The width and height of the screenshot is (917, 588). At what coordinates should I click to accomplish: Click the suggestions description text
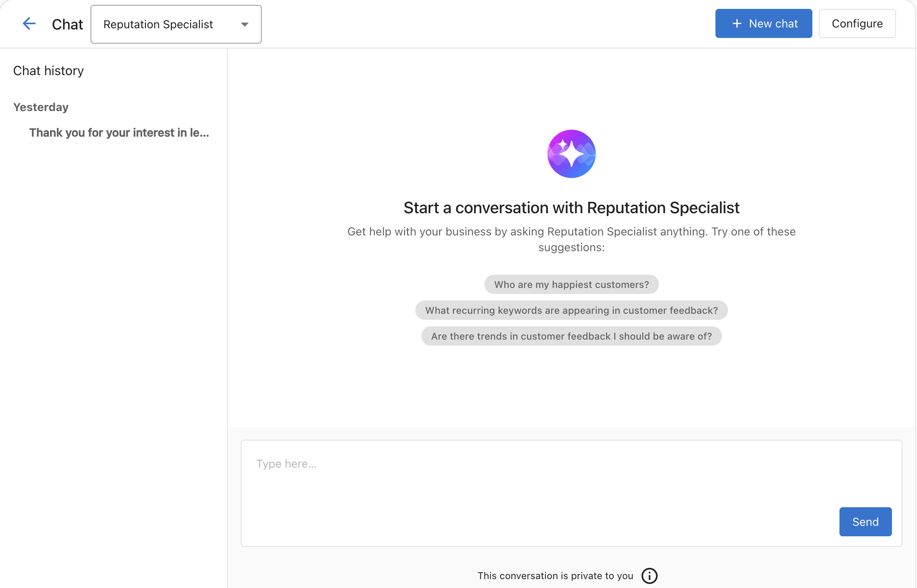[571, 239]
